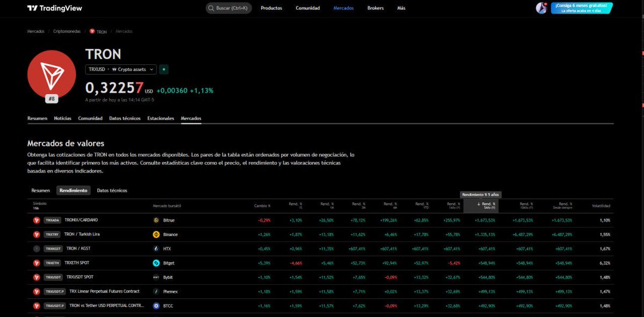Viewport: 644px width, 317px height.
Task: Switch to the Comunidad page tab under TRON
Action: coord(90,118)
